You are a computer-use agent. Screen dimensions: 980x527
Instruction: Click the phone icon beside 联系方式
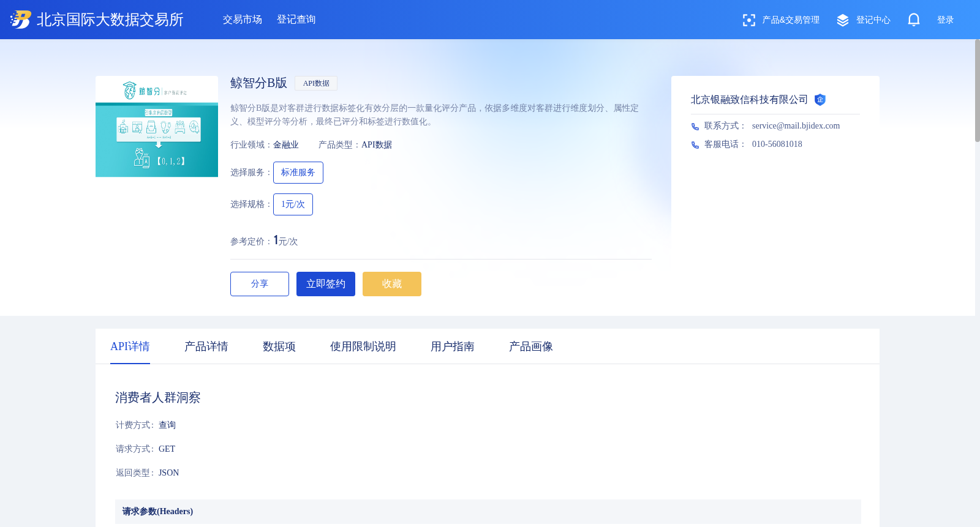tap(695, 127)
